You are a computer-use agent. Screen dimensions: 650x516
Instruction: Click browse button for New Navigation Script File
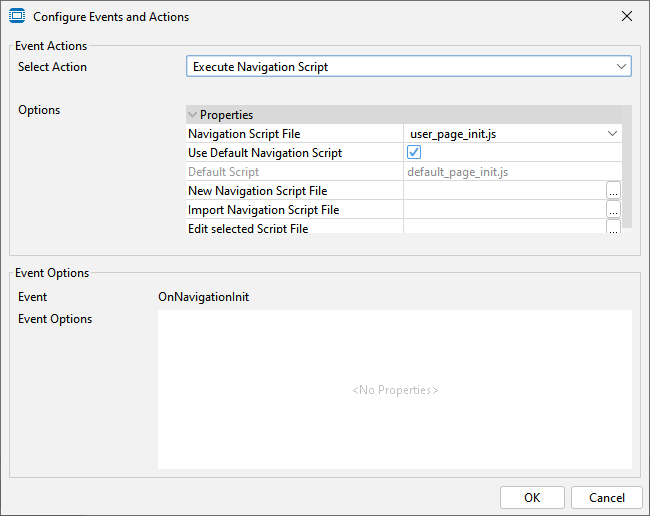(613, 191)
